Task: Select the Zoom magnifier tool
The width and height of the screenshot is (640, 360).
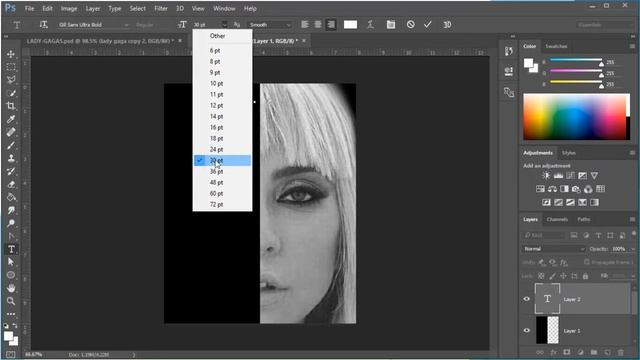Action: (11, 301)
